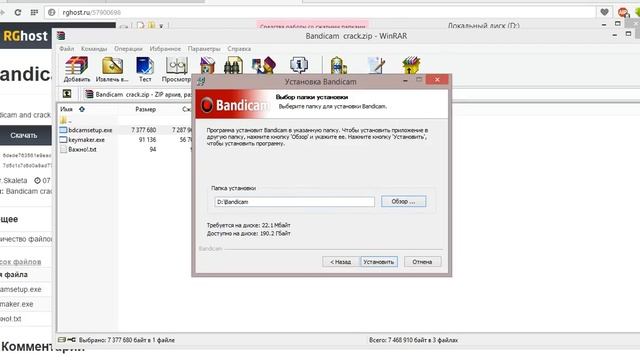Click the Virus scan toolbar icon in WinRAR
The width and height of the screenshot is (640, 360).
pyautogui.click(x=338, y=65)
